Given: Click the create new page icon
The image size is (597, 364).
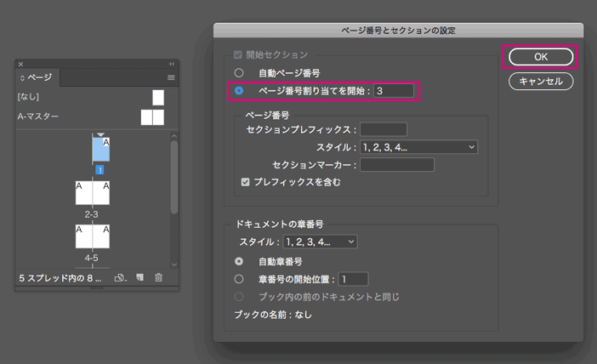Looking at the screenshot, I should [139, 277].
